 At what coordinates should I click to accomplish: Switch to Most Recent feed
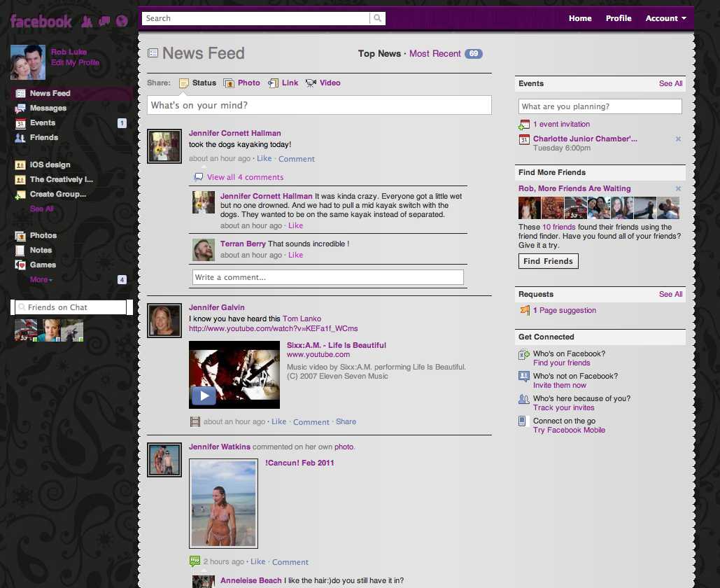point(435,54)
